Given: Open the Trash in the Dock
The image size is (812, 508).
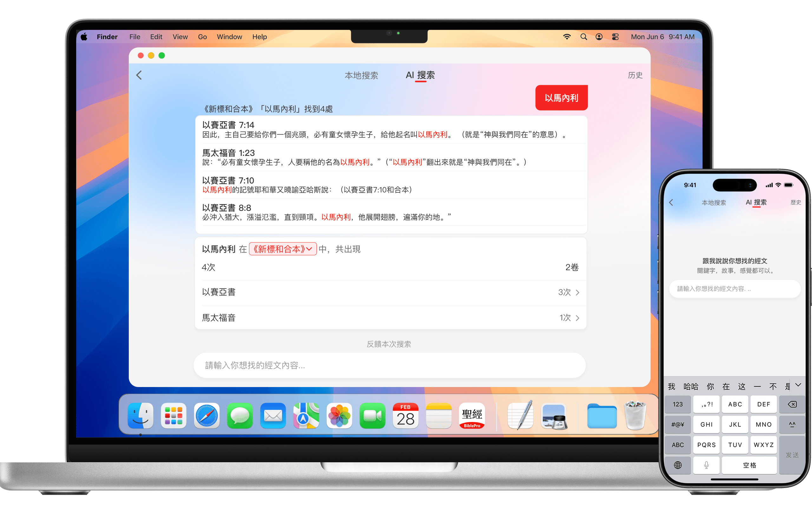Looking at the screenshot, I should [x=635, y=415].
